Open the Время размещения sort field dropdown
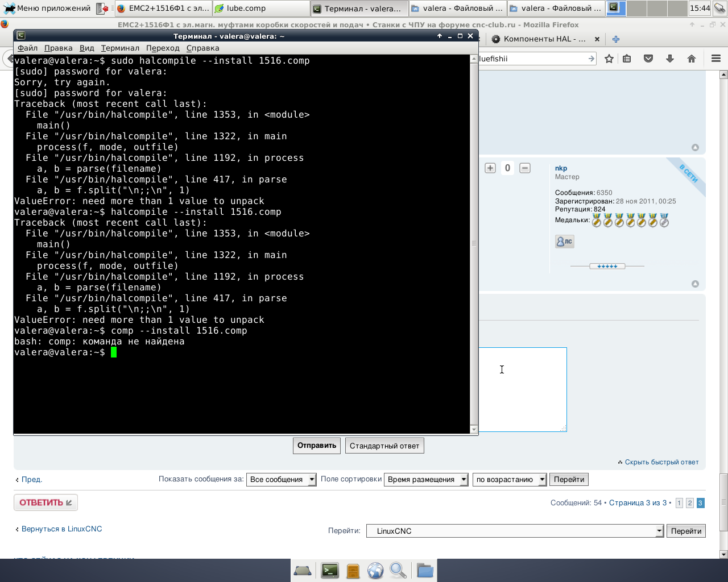The width and height of the screenshot is (728, 582). tap(426, 480)
